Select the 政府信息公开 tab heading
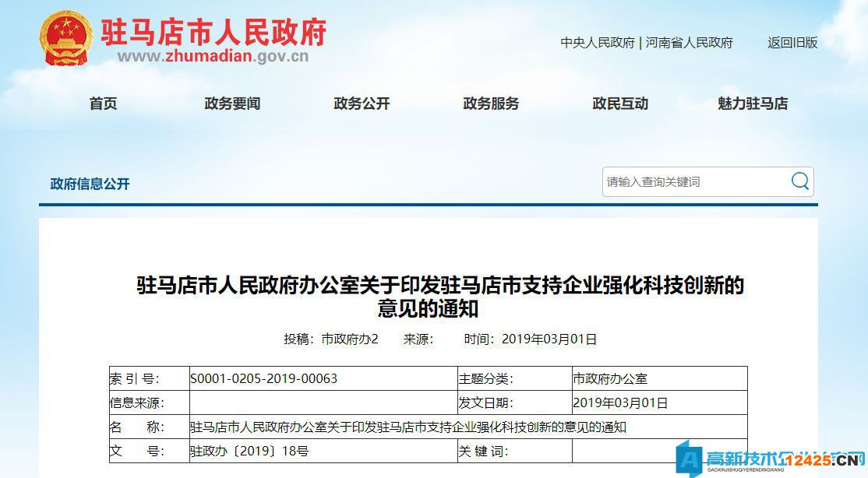The image size is (868, 478). click(x=90, y=184)
